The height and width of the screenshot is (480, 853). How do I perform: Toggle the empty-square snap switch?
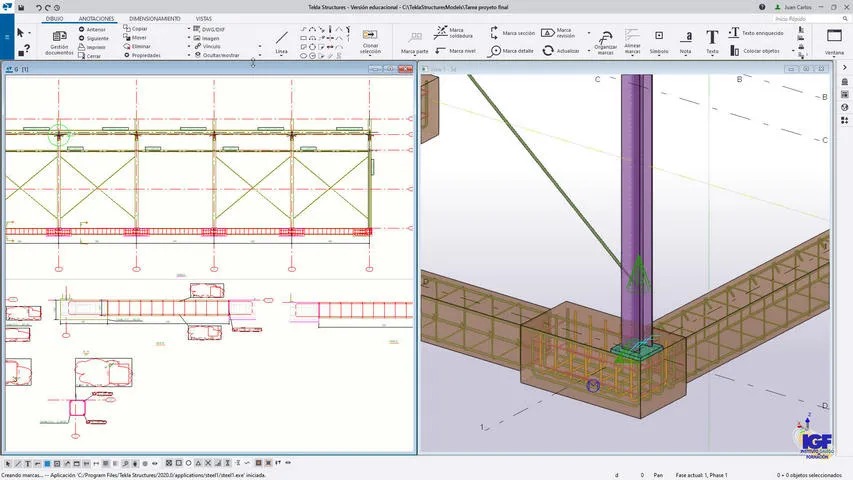click(178, 463)
